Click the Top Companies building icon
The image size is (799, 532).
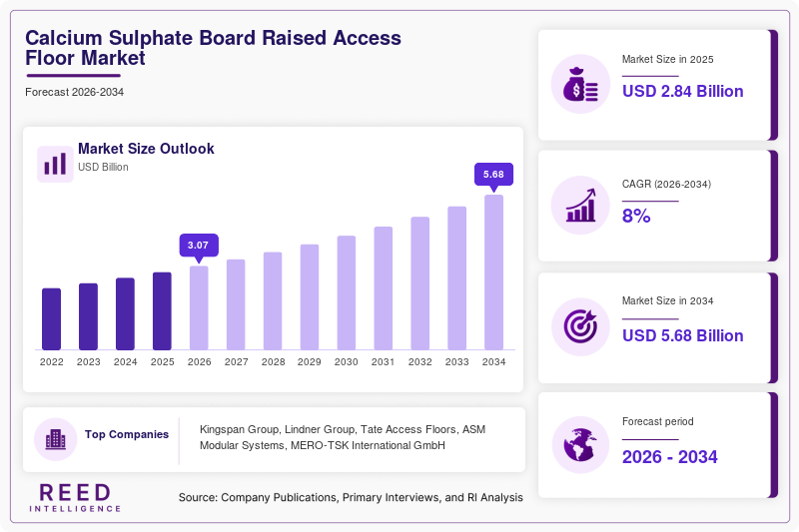coord(56,439)
